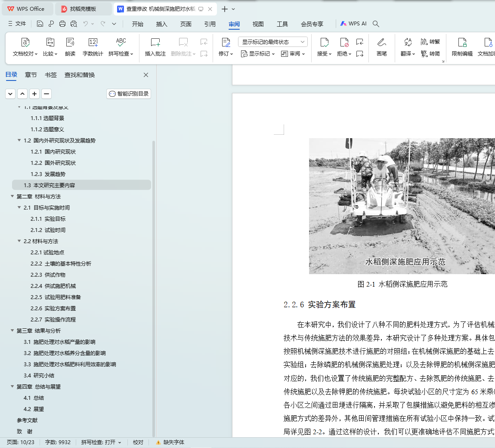Click the 限制编辑 restrict editing icon

[462, 43]
